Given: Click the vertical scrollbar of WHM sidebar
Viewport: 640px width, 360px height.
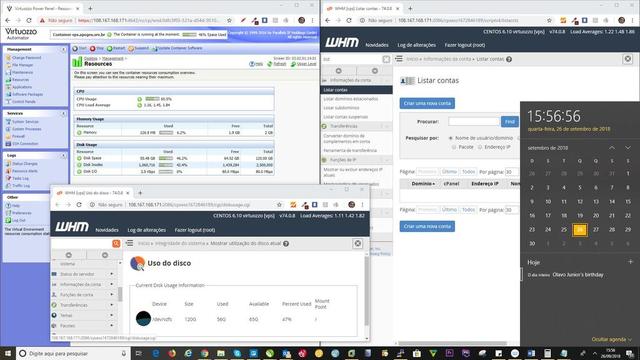Looking at the screenshot, I should pos(120,294).
